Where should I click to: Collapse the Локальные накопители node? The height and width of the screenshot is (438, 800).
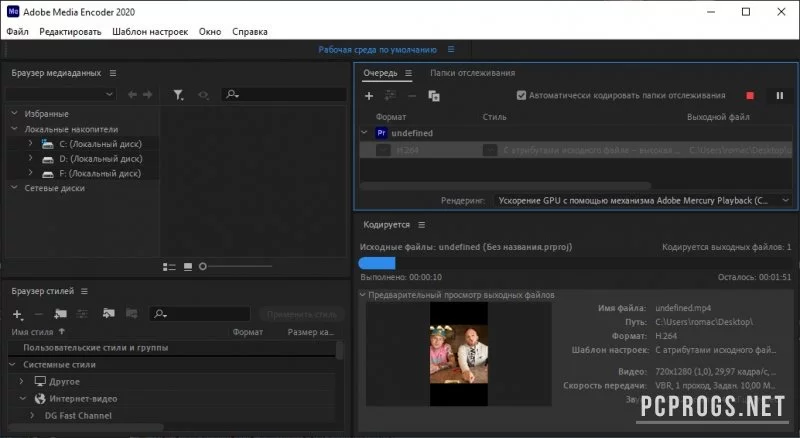point(14,129)
